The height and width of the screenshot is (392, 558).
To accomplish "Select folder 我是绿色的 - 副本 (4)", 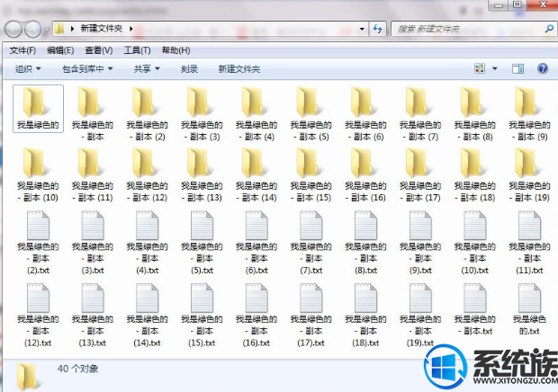I will [256, 114].
